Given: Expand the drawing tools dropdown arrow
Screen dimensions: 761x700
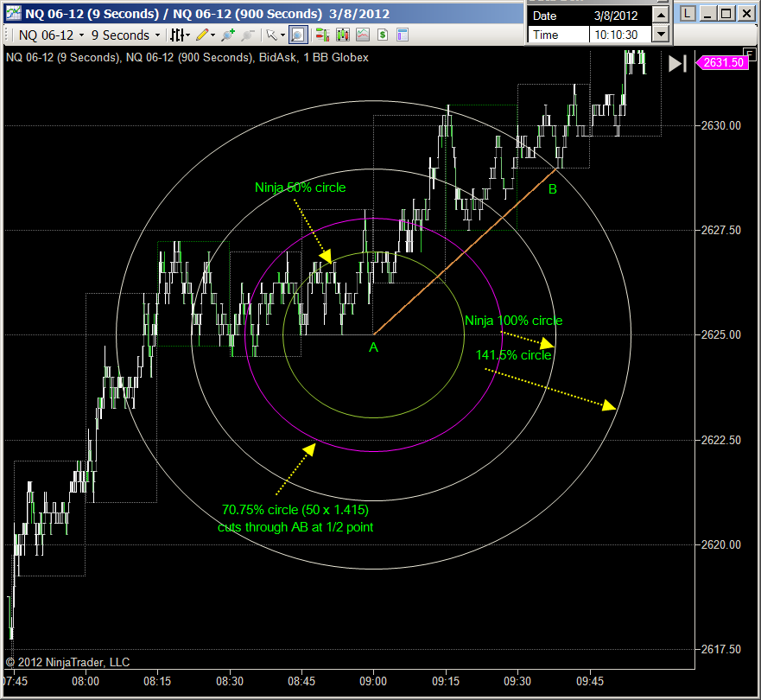Looking at the screenshot, I should (212, 35).
